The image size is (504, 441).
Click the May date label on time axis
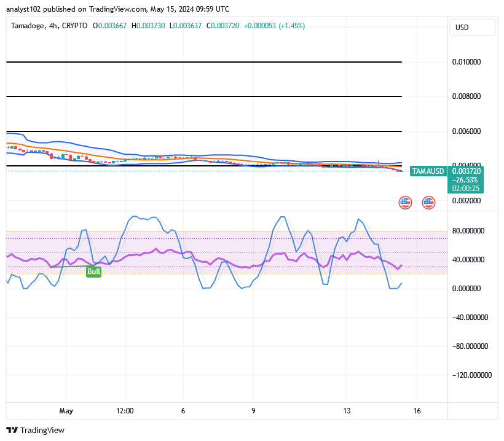[66, 411]
